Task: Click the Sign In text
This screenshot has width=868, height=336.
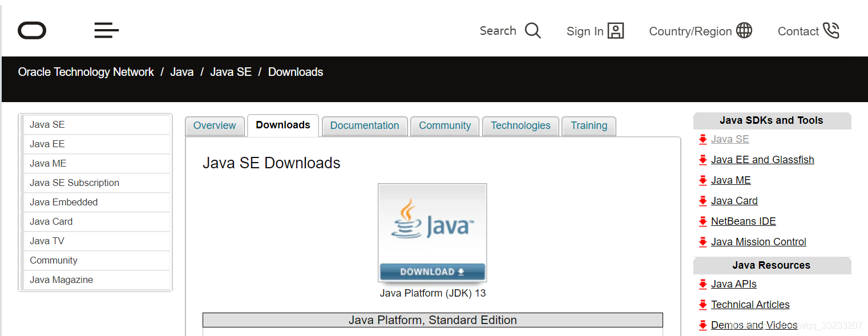Action: coord(585,31)
